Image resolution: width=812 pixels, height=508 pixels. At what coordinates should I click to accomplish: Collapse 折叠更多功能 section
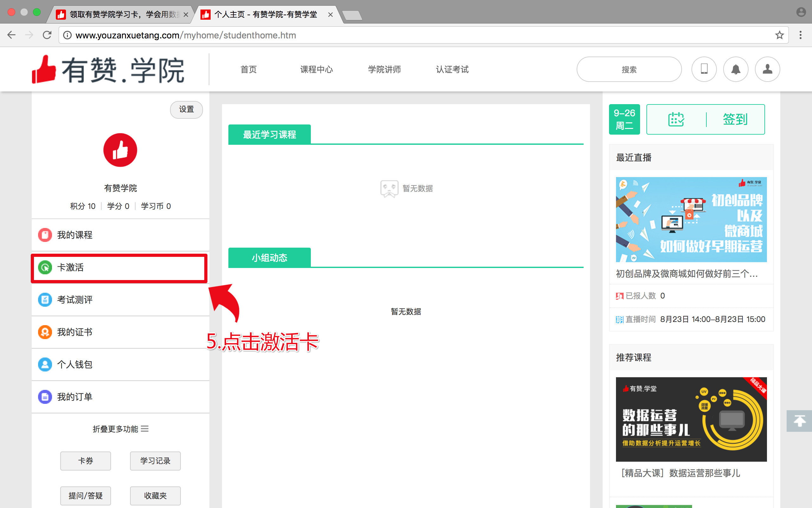tap(121, 429)
